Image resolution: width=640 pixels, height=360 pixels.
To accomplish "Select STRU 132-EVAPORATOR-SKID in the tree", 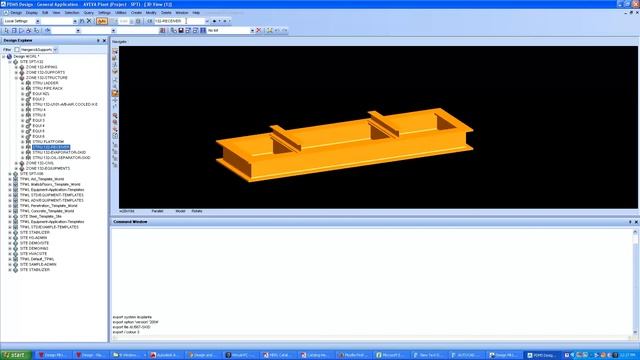I will coord(59,152).
